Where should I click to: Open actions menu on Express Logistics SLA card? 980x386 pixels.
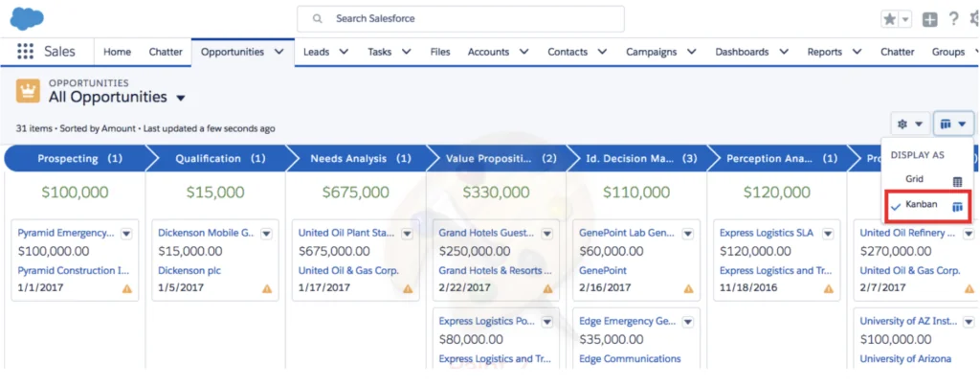pyautogui.click(x=828, y=234)
